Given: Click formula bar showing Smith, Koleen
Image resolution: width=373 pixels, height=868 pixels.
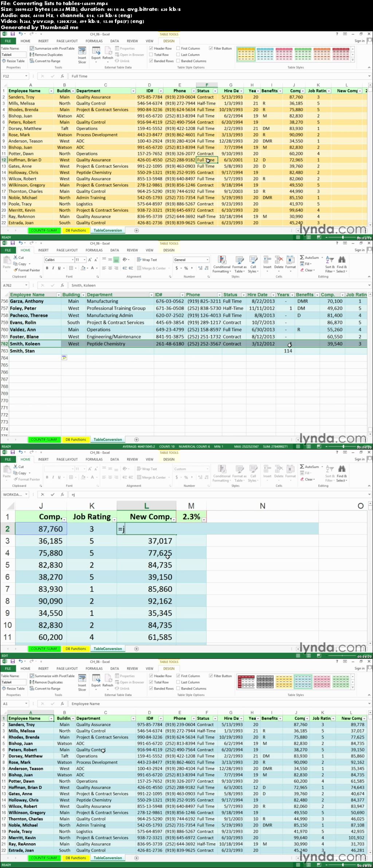Looking at the screenshot, I should [x=219, y=285].
